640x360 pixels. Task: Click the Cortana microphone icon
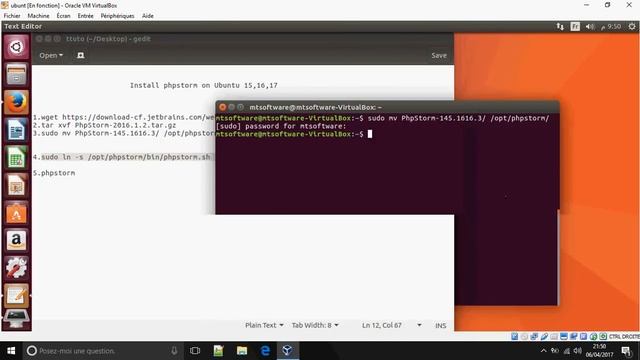coord(174,351)
